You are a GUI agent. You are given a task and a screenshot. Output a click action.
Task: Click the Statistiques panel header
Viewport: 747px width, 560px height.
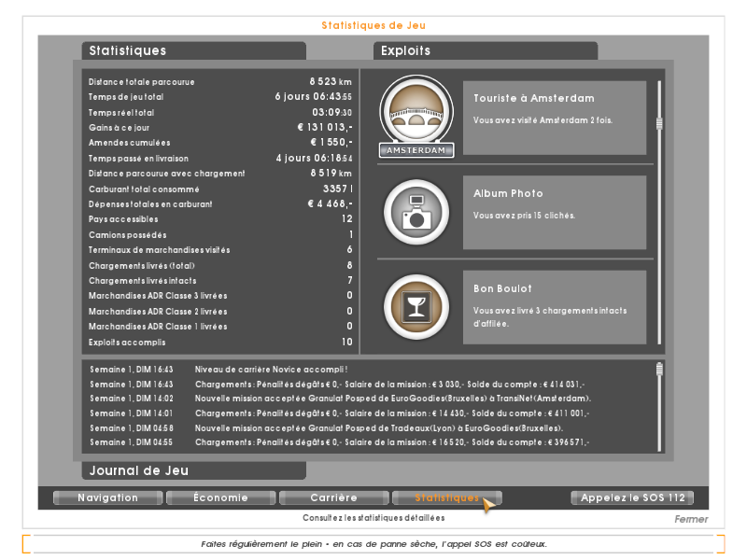(194, 50)
